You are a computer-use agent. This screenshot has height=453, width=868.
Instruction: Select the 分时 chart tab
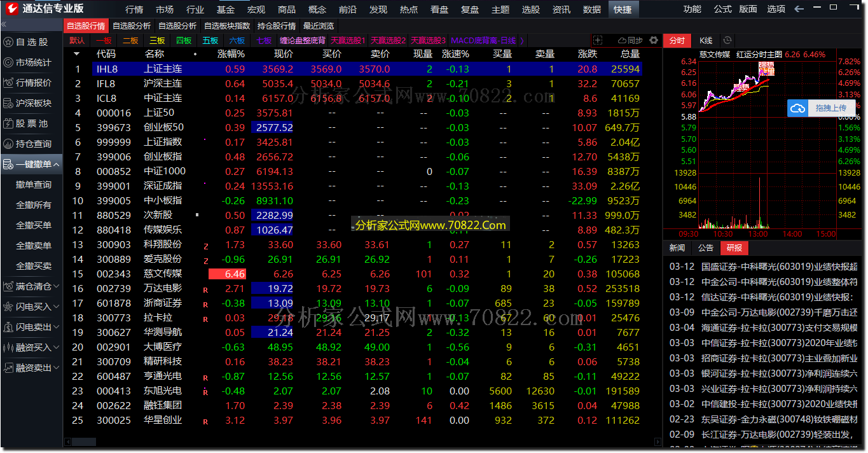click(677, 40)
